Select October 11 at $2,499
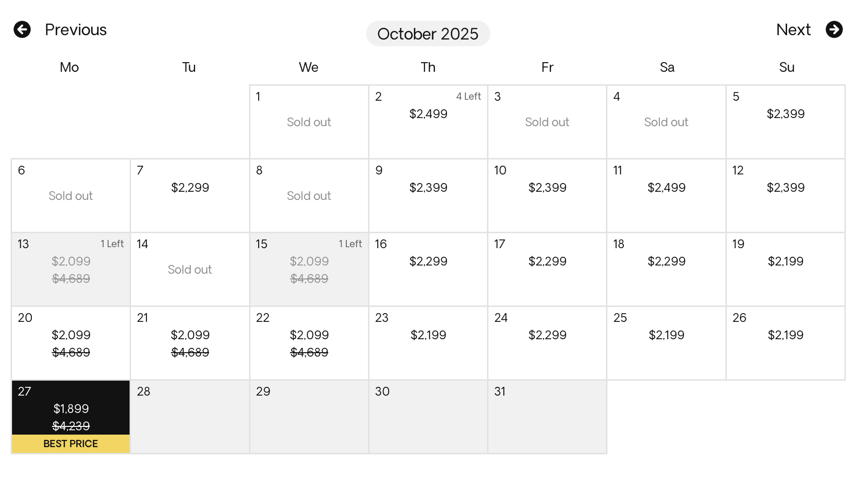Viewport: 868px width, 477px height. 666,195
